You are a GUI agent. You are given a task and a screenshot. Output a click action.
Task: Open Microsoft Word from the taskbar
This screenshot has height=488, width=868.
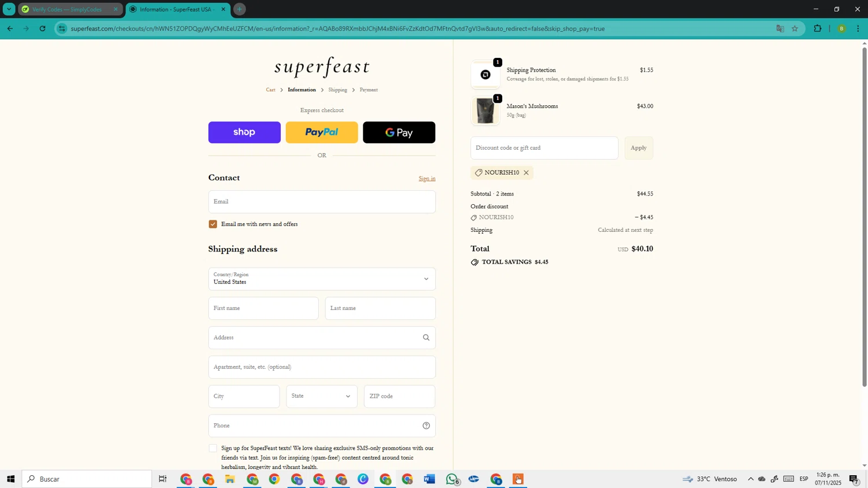[429, 479]
